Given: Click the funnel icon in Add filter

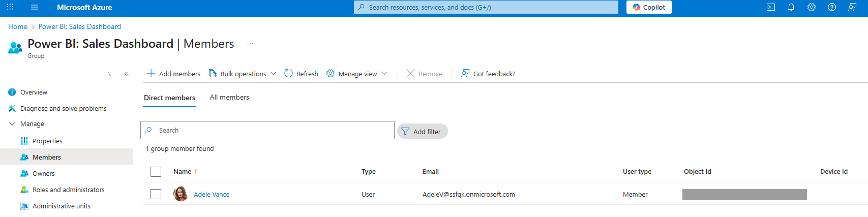Looking at the screenshot, I should 405,131.
